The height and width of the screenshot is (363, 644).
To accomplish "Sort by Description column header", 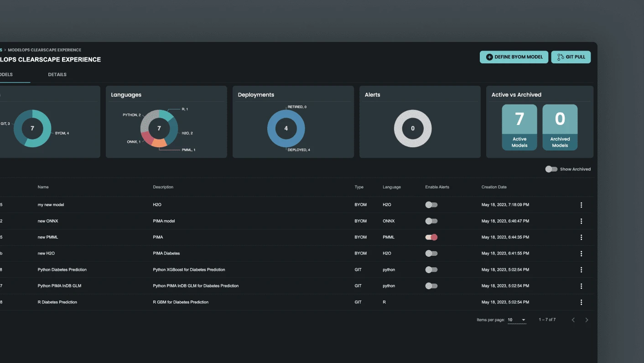I will [x=163, y=187].
